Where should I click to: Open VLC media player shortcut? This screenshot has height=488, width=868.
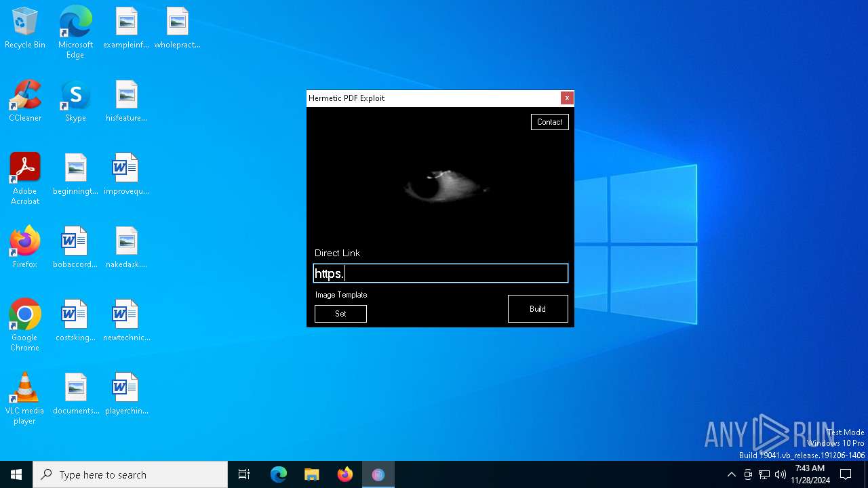pos(25,399)
